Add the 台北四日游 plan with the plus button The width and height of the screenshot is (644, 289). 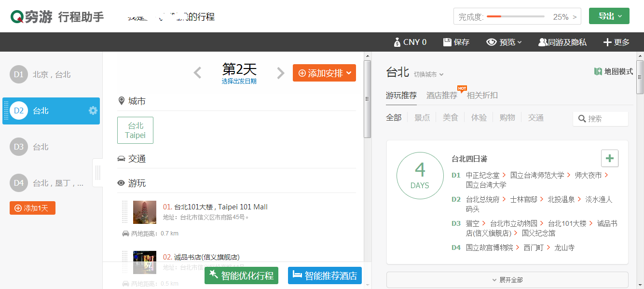pos(610,158)
